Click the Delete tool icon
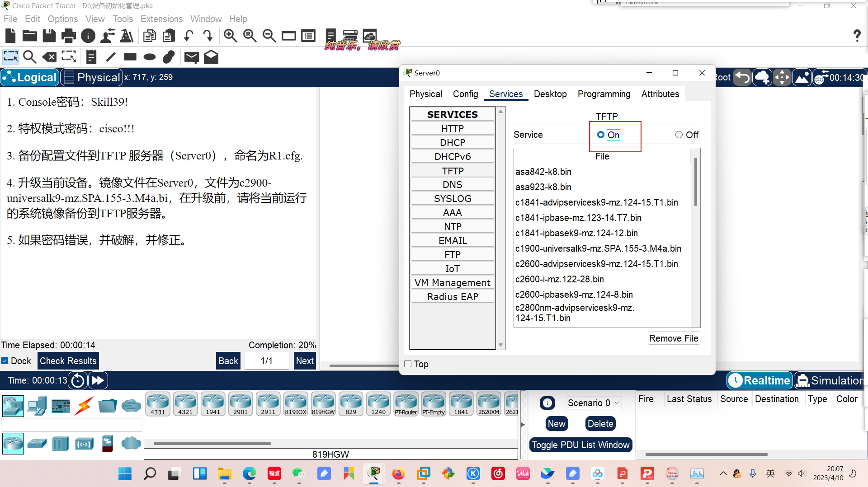 click(x=49, y=57)
